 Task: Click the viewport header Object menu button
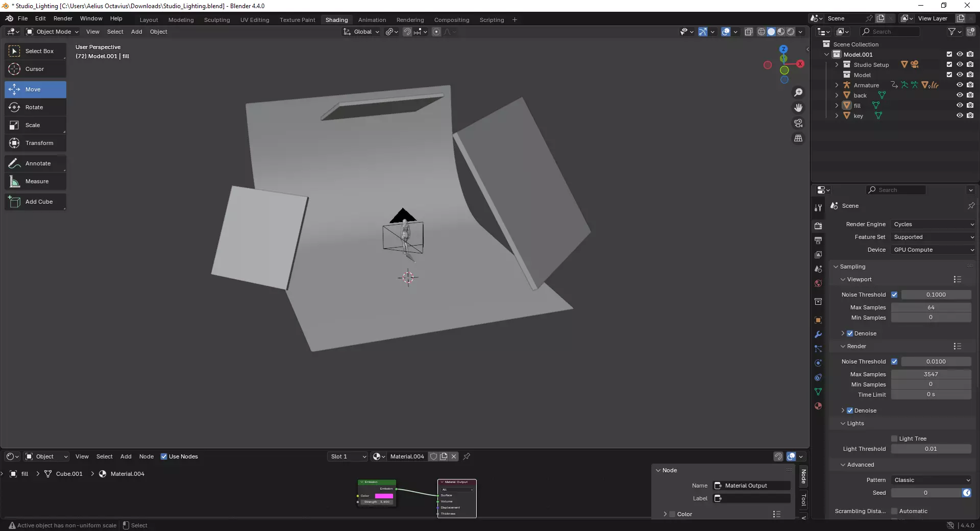pyautogui.click(x=158, y=32)
